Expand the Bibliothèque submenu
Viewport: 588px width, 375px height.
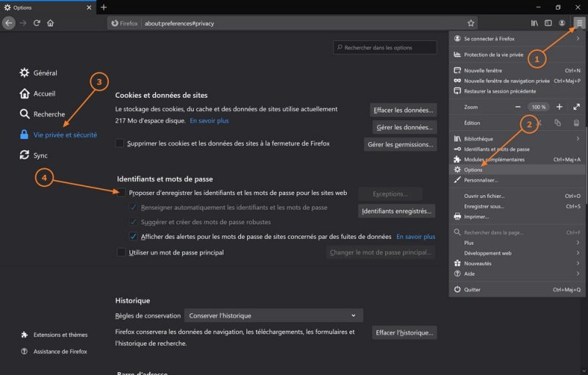coord(517,139)
